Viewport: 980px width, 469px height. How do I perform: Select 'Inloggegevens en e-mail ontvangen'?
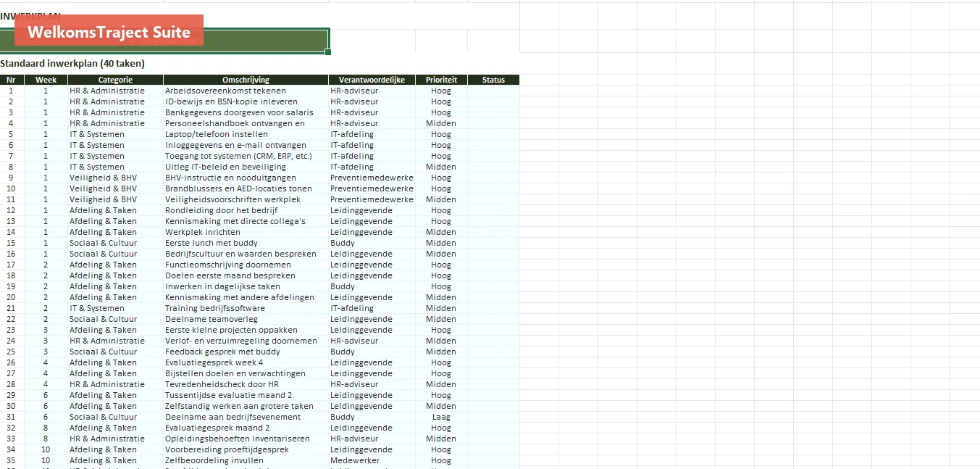coord(246,145)
